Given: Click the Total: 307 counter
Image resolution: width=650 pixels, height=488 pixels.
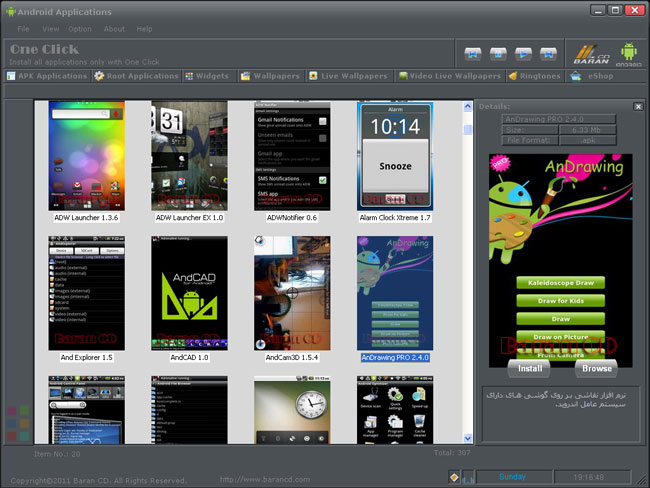Looking at the screenshot, I should 452,453.
